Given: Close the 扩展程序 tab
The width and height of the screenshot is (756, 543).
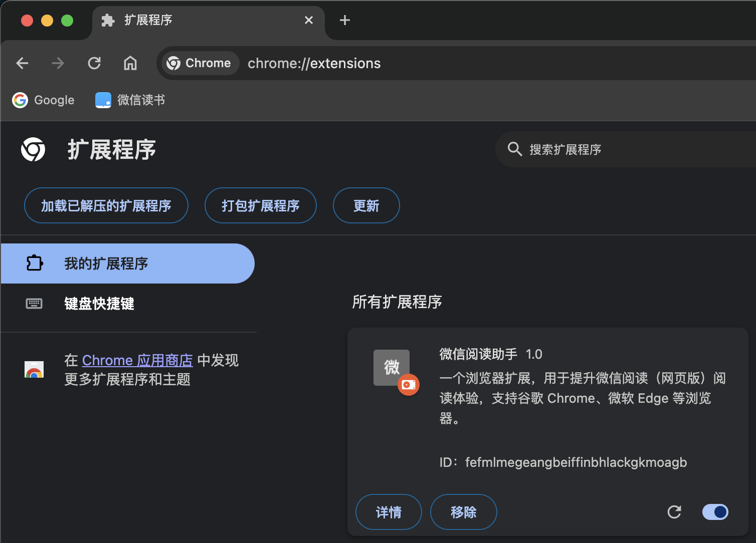Looking at the screenshot, I should click(309, 20).
